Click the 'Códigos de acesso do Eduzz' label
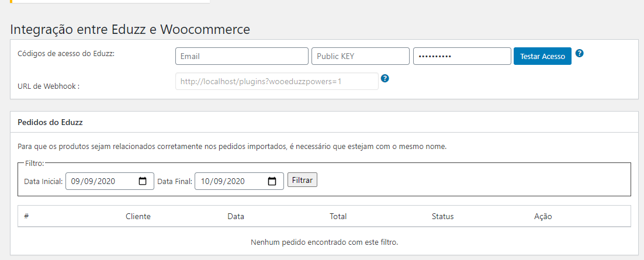 (x=66, y=54)
